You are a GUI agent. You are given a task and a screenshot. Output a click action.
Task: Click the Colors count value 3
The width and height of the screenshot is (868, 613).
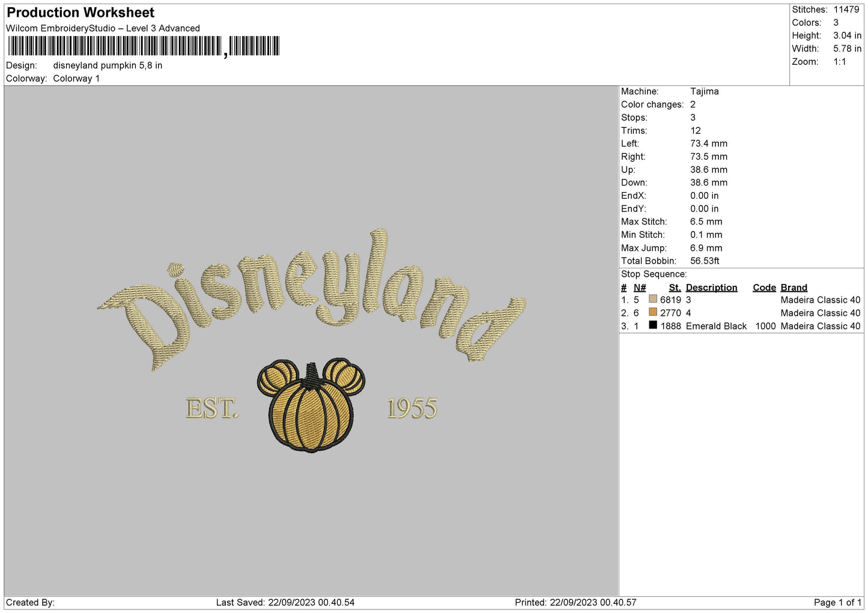(x=836, y=23)
